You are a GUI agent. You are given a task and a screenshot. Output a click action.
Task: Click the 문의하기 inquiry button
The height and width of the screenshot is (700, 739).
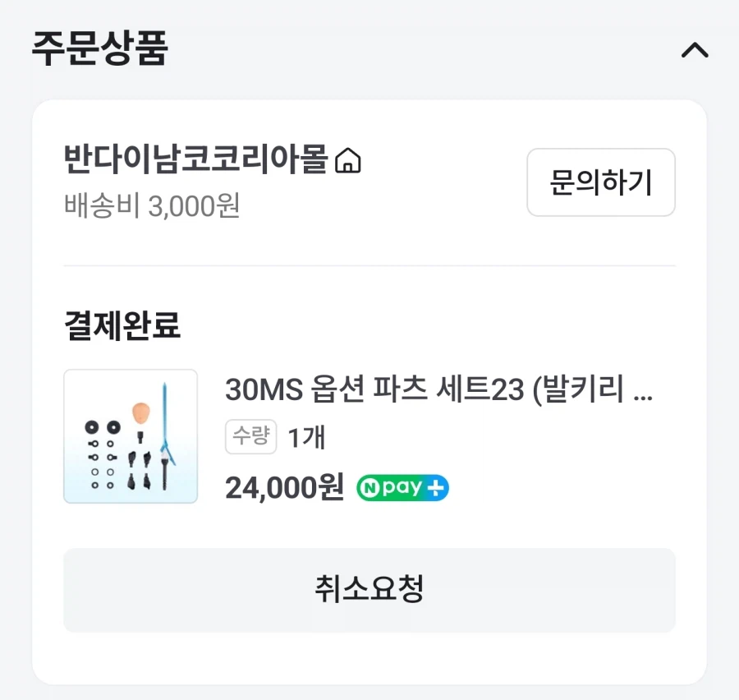[601, 182]
